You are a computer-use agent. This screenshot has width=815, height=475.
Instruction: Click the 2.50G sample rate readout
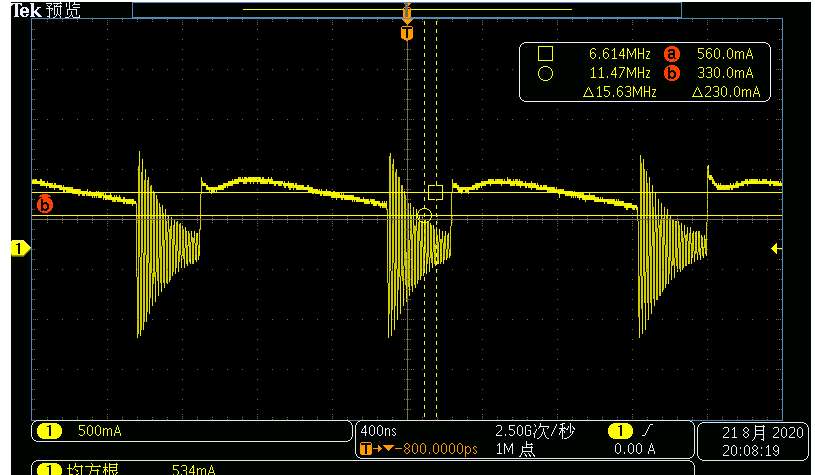(x=535, y=431)
